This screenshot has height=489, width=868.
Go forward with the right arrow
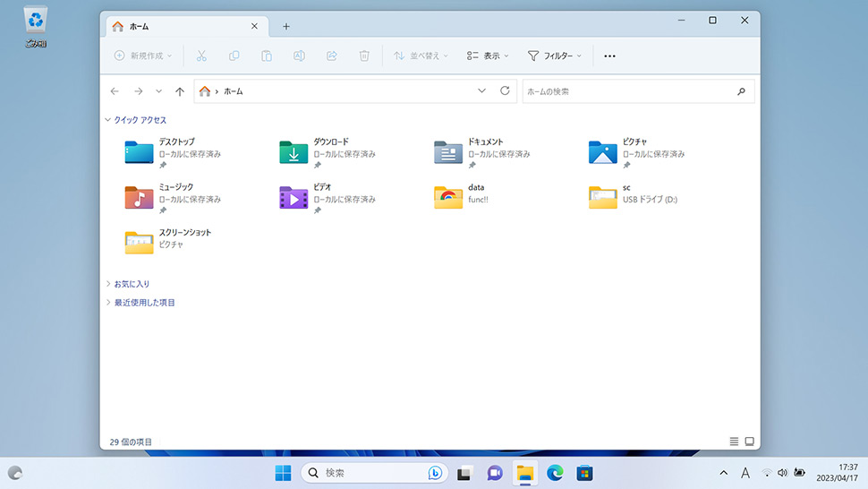[139, 91]
